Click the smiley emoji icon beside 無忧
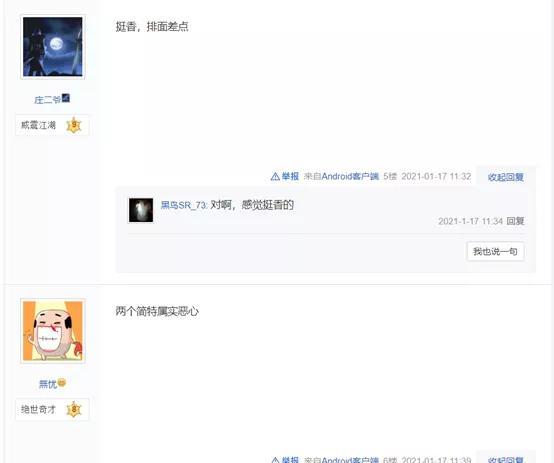 (61, 382)
